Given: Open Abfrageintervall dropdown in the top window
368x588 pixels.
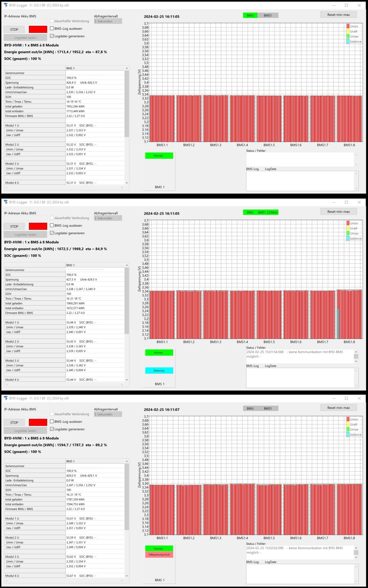Looking at the screenshot, I should click(108, 21).
